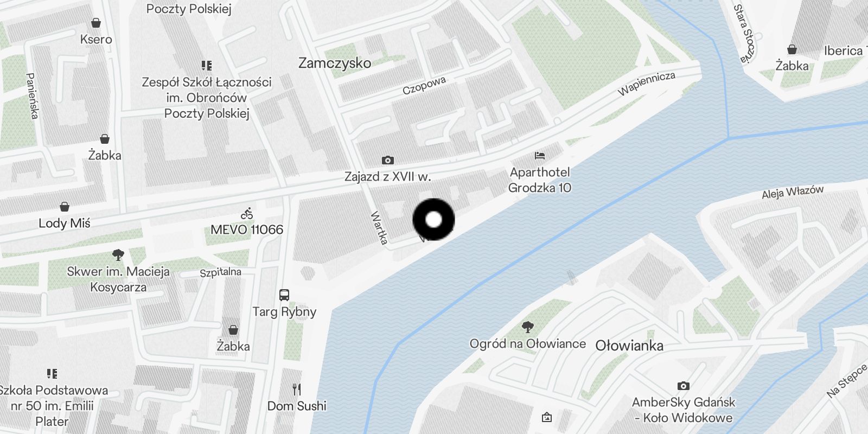The image size is (868, 434).
Task: Select the Czopowa street name
Action: (x=424, y=86)
